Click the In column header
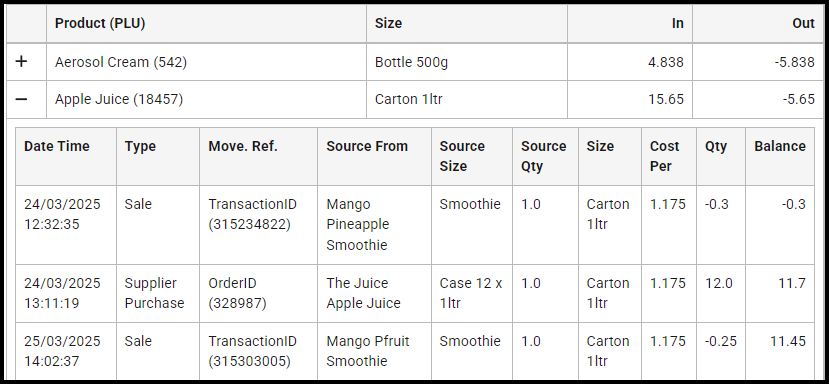The height and width of the screenshot is (384, 829). [x=677, y=23]
